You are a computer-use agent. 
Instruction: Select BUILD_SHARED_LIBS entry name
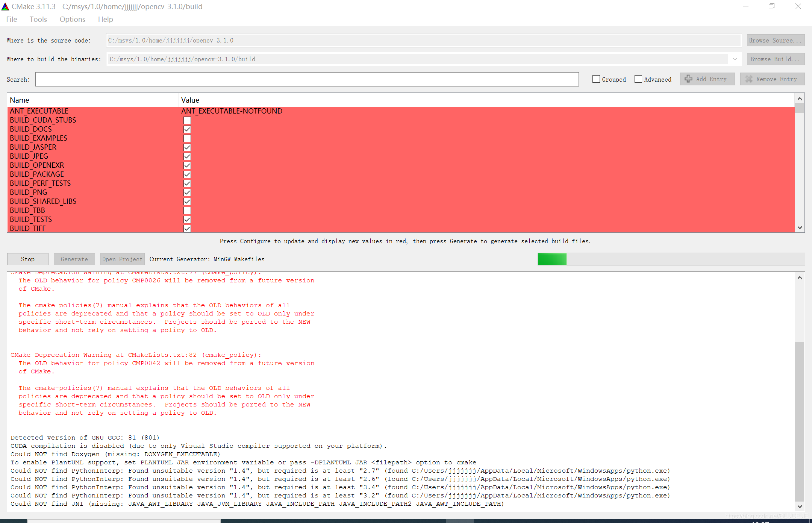coord(43,201)
